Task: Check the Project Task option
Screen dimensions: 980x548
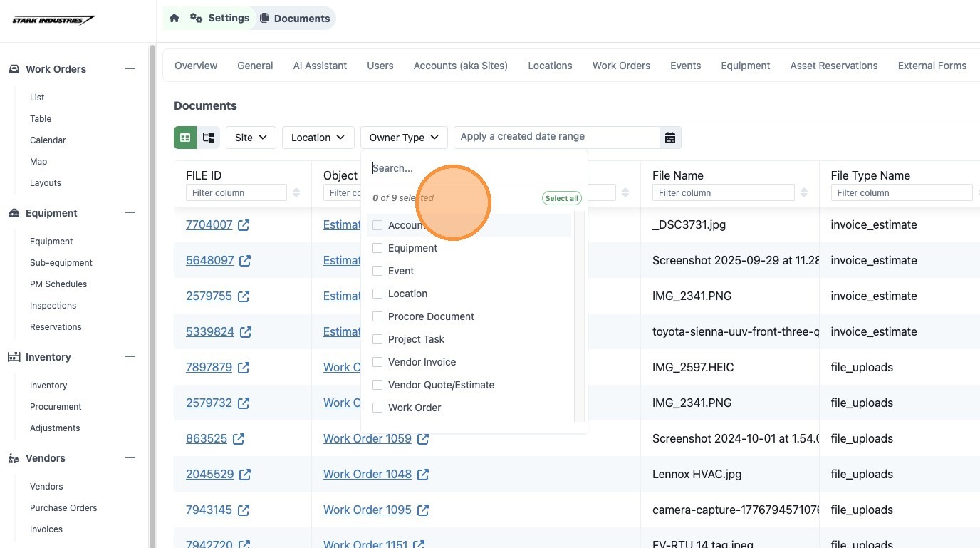Action: click(x=377, y=339)
